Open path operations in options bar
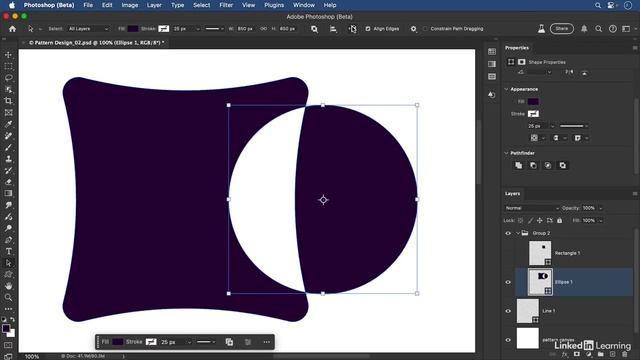 [314, 29]
